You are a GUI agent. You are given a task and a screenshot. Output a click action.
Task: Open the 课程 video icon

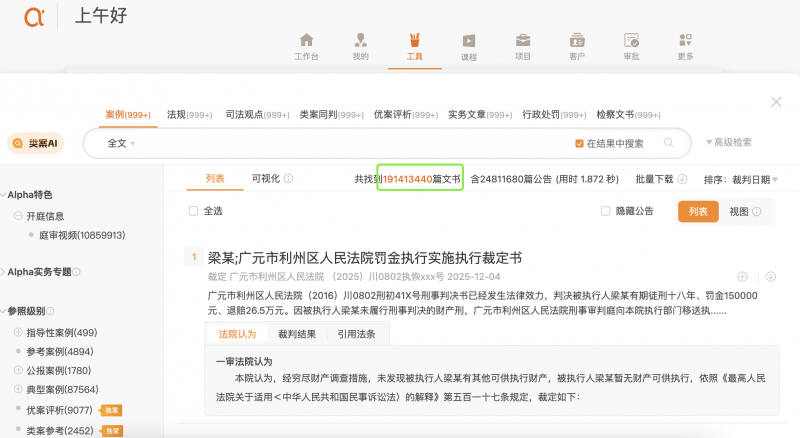pyautogui.click(x=468, y=40)
